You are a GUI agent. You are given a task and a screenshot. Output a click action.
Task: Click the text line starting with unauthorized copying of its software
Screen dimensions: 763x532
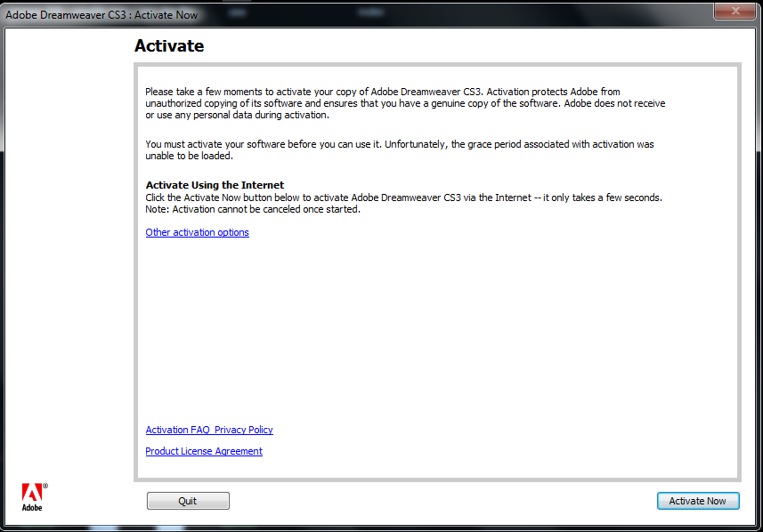[405, 103]
